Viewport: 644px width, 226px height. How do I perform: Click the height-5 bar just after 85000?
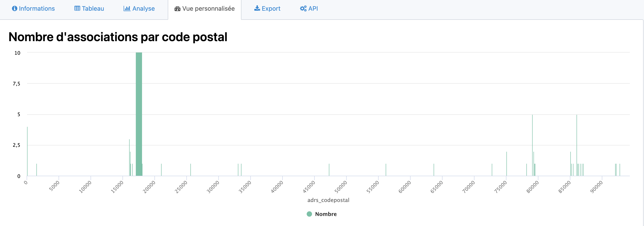(x=577, y=145)
